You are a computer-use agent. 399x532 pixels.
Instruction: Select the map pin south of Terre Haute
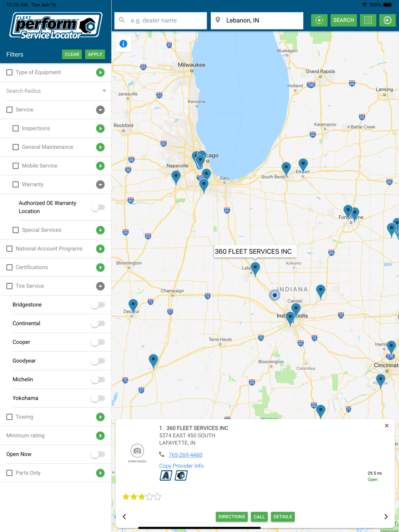point(154,361)
